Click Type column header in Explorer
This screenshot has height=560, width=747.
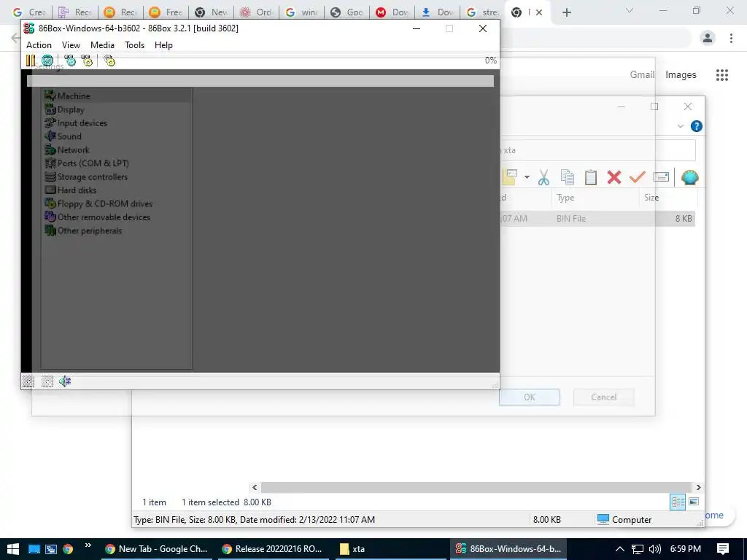coord(595,197)
